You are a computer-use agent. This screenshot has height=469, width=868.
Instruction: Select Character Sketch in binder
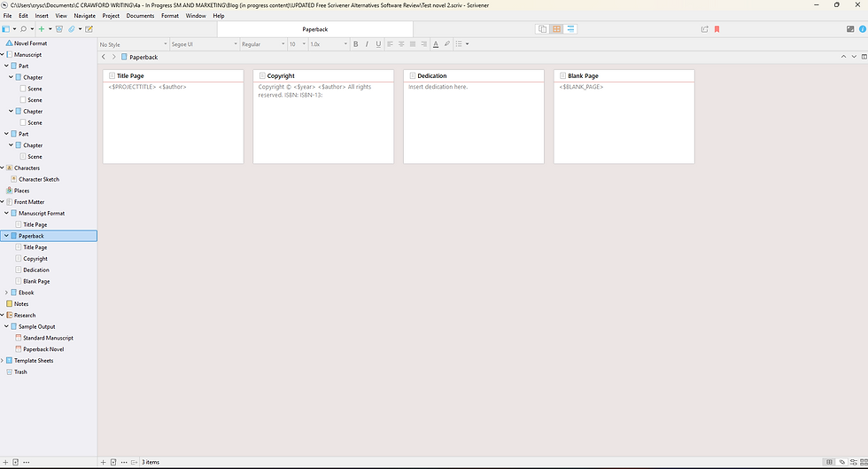point(39,179)
